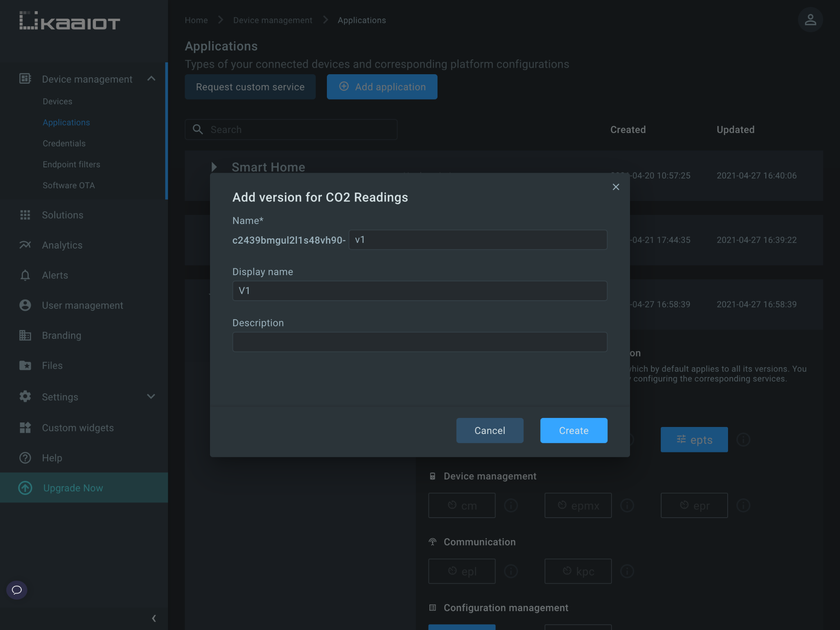840x630 pixels.
Task: Click the Custom widgets icon
Action: click(25, 427)
